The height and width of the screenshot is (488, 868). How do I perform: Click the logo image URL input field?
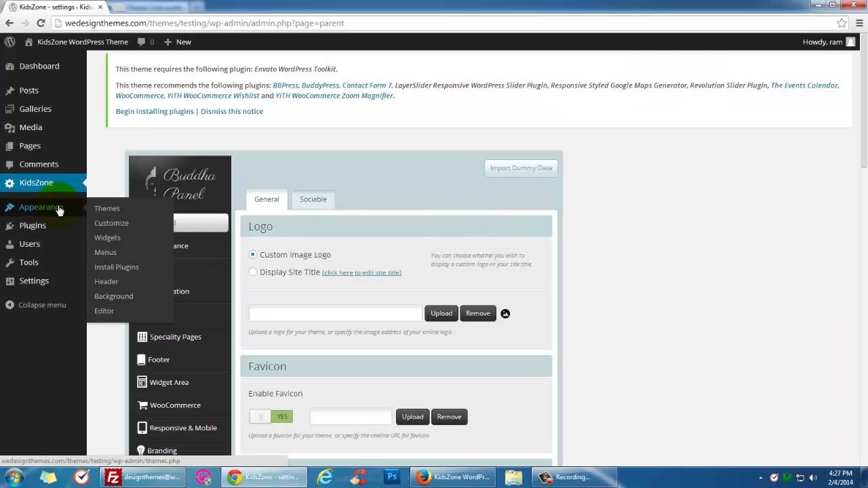pos(336,313)
